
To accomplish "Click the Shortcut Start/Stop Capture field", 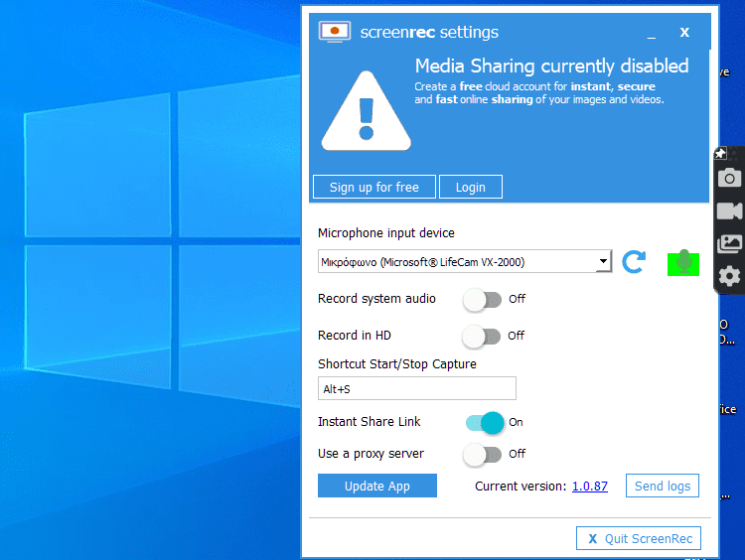I will coord(416,388).
